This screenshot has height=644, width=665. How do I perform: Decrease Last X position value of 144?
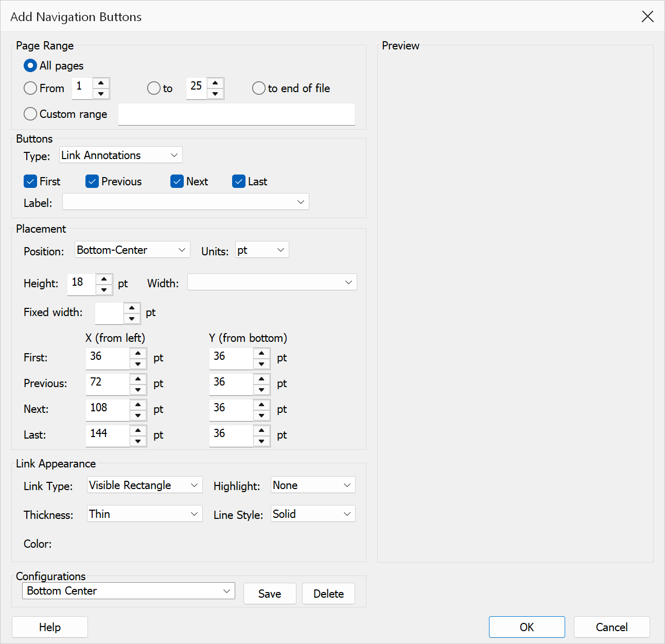138,441
